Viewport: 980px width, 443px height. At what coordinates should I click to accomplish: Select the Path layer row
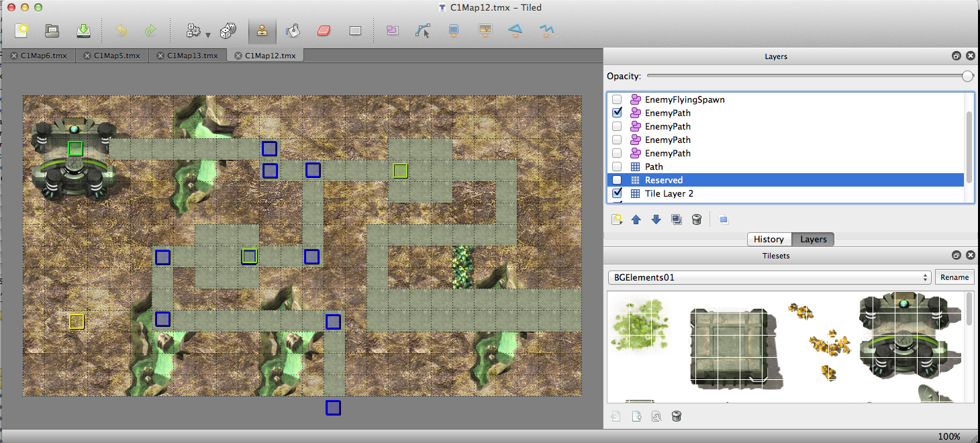[785, 166]
